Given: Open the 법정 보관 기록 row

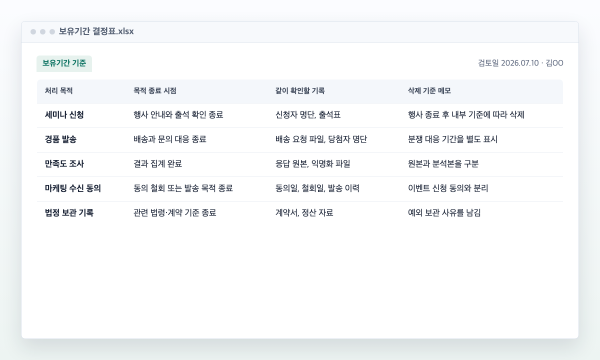Looking at the screenshot, I should [x=300, y=213].
